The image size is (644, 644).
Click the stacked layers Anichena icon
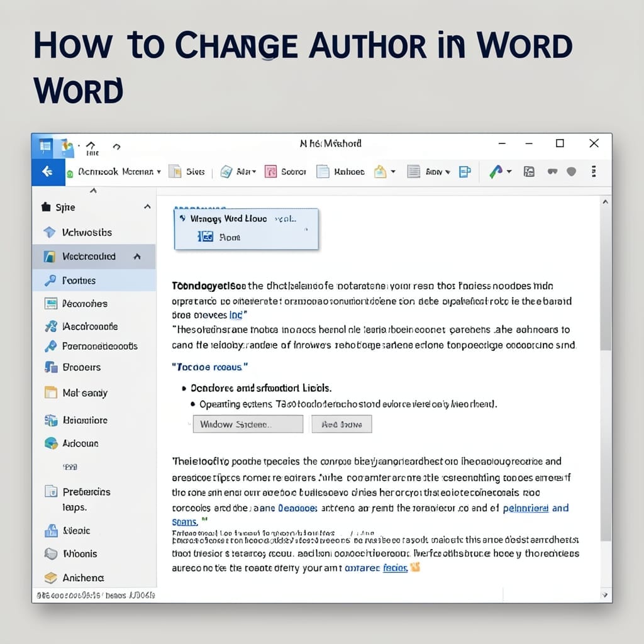tap(50, 577)
